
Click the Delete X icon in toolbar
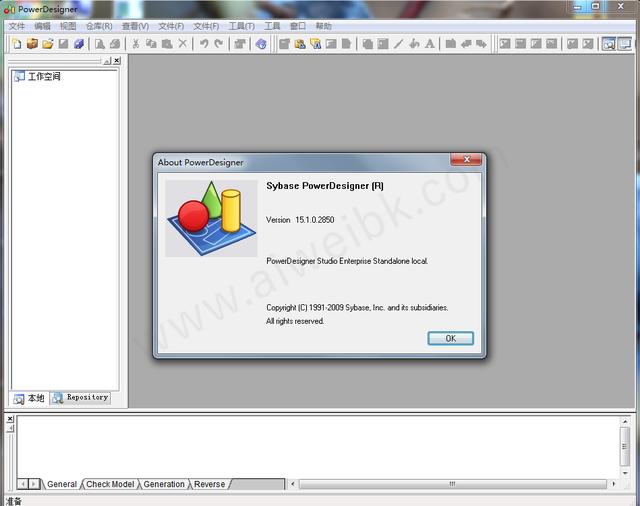182,44
